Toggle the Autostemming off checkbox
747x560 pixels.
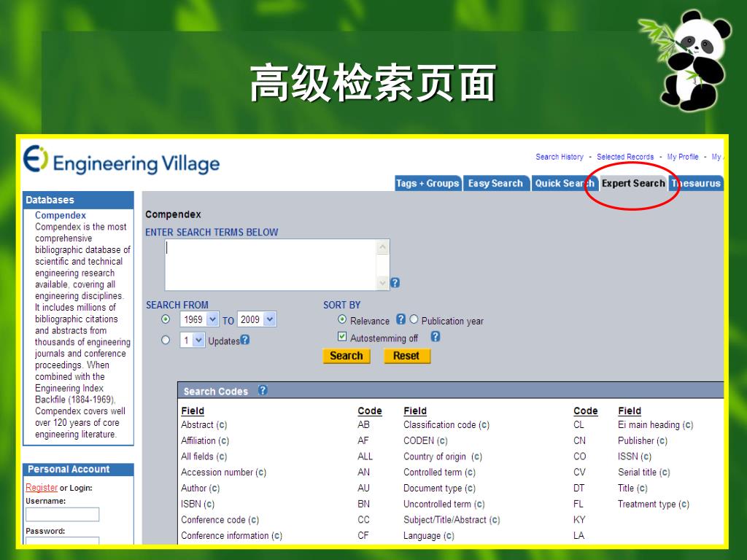(341, 337)
